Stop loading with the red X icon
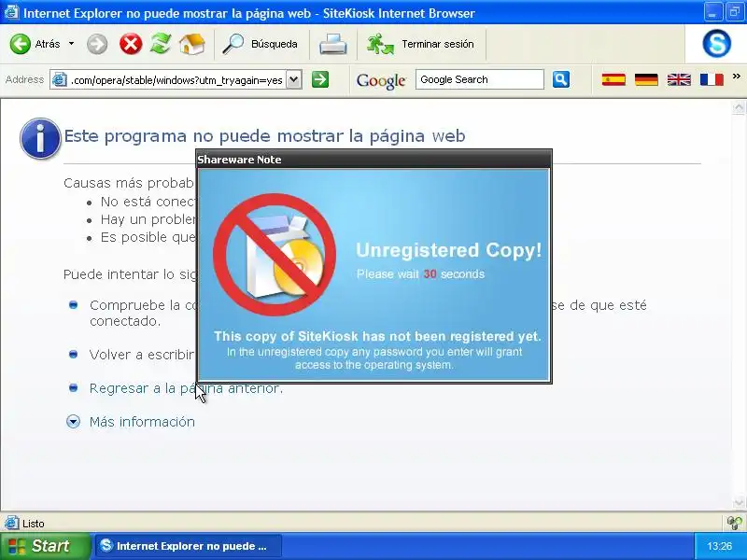The height and width of the screenshot is (560, 747). (131, 44)
